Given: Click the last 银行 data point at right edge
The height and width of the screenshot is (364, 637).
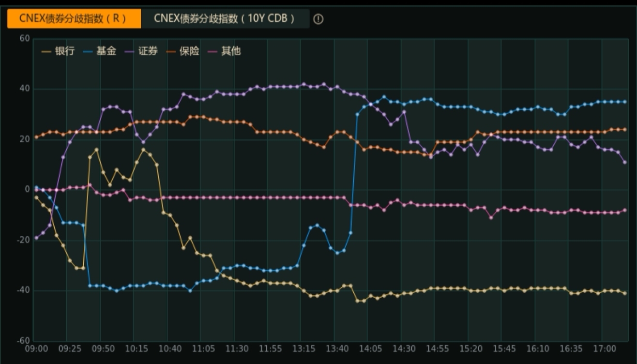Looking at the screenshot, I should pos(624,293).
